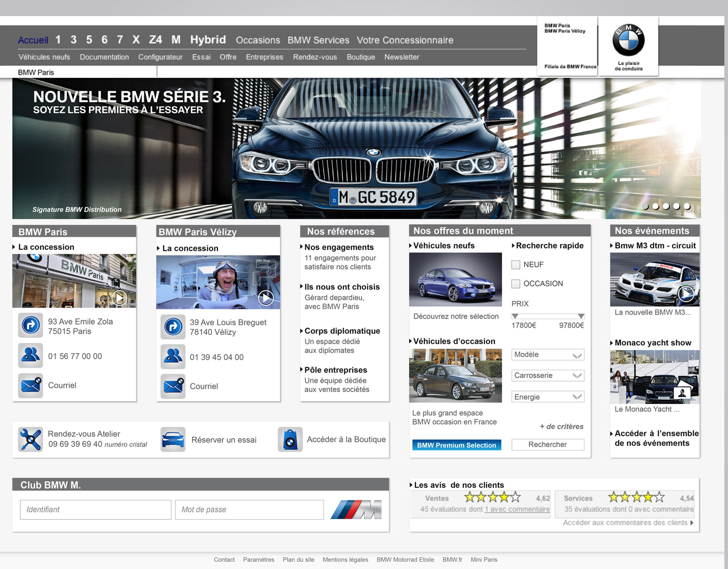Click the Ventes star rating

(x=492, y=497)
